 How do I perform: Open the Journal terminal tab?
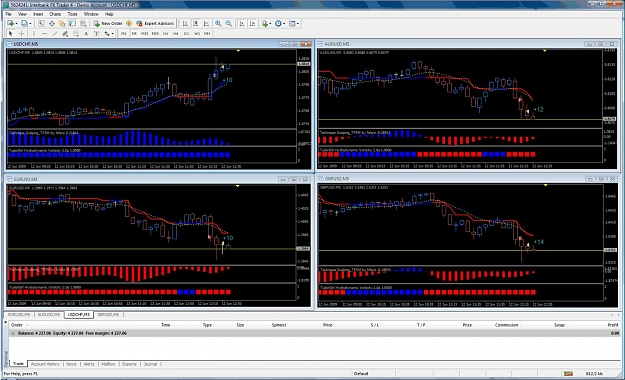pos(150,364)
